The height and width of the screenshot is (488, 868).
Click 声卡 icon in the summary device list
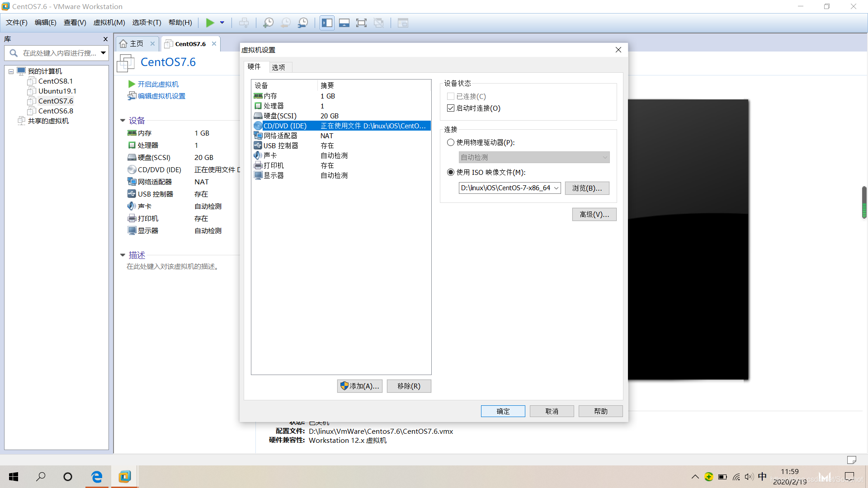pyautogui.click(x=132, y=206)
